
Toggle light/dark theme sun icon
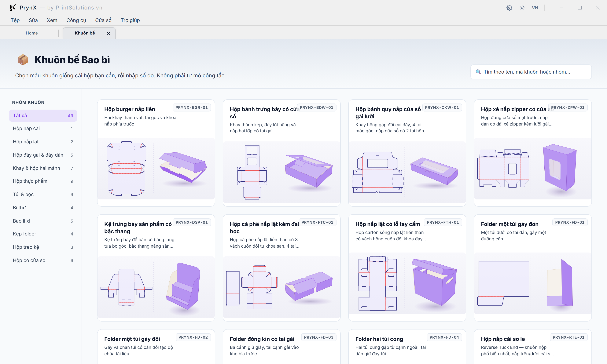[x=522, y=8]
